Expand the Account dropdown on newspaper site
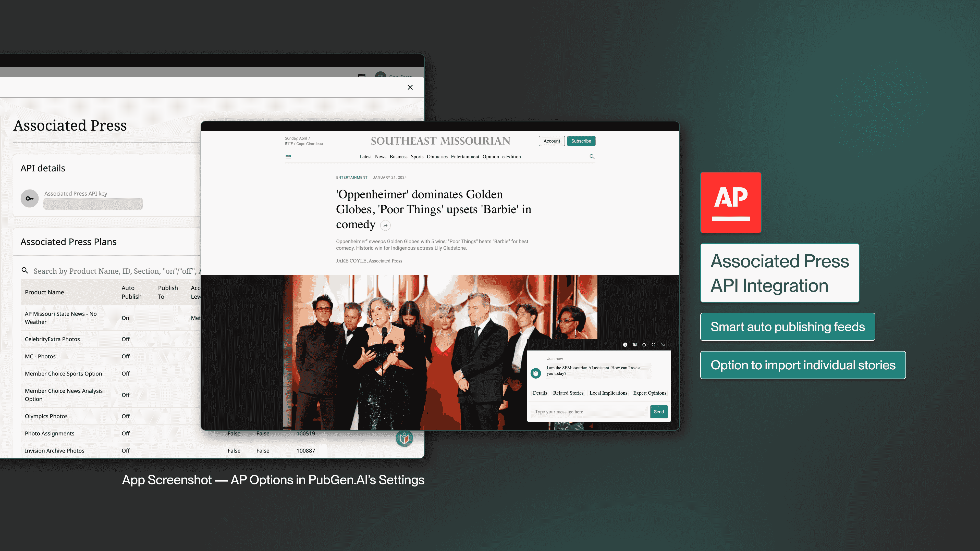The width and height of the screenshot is (980, 551). tap(552, 140)
